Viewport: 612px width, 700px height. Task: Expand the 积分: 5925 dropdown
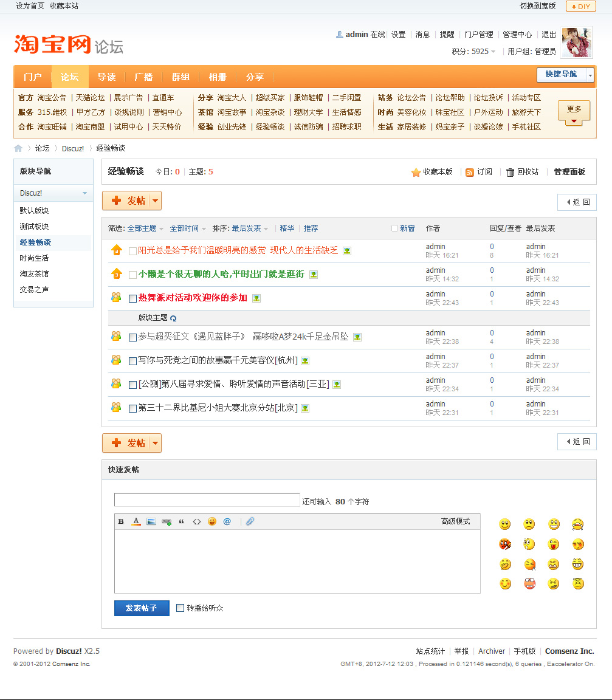(x=473, y=51)
